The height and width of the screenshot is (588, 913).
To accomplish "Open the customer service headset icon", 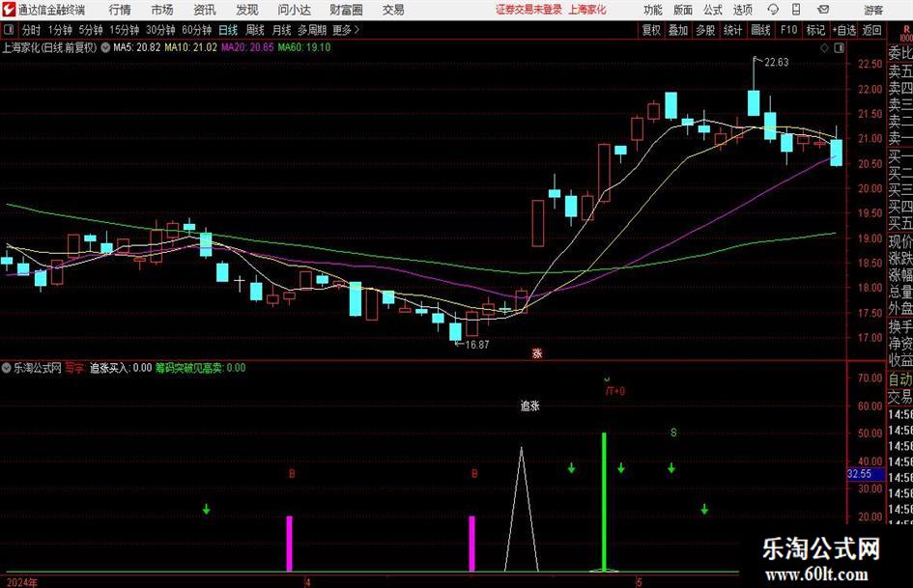I will pos(773,10).
